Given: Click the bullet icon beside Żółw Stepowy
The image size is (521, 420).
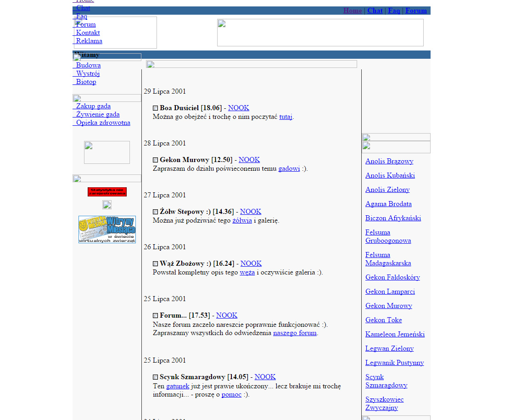Looking at the screenshot, I should coord(155,212).
